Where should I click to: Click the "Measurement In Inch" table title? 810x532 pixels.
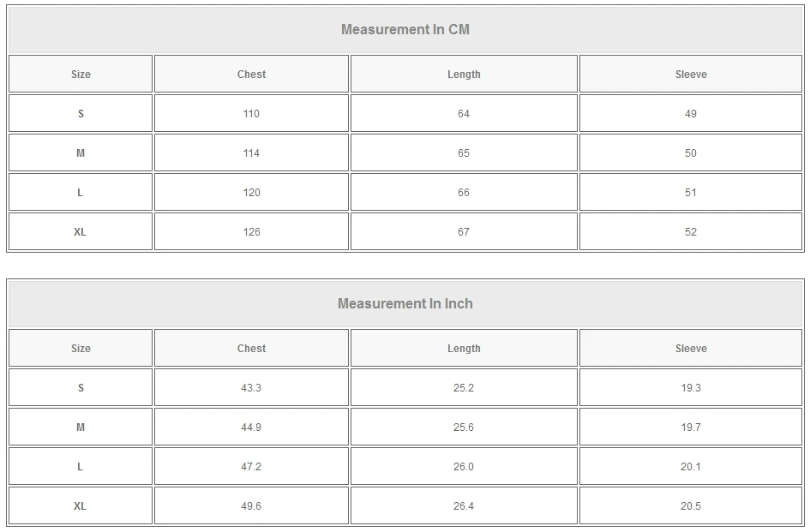[405, 304]
